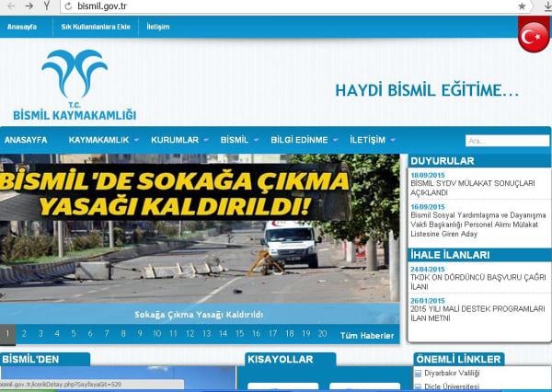
Task: Click the Bismil Kaymakamlığı logo
Action: 75,85
